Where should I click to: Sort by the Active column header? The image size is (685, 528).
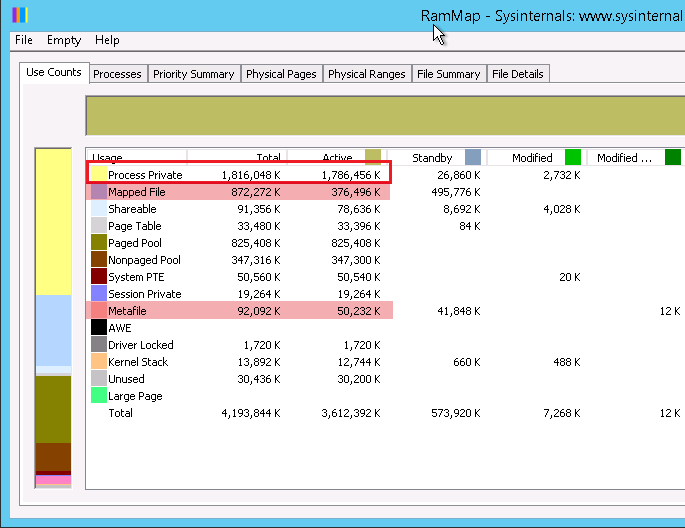336,157
